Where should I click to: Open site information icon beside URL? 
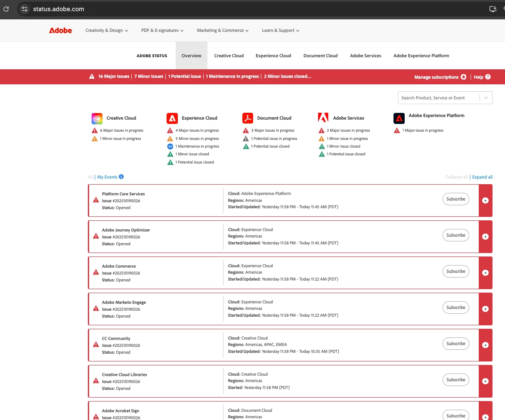coord(25,9)
